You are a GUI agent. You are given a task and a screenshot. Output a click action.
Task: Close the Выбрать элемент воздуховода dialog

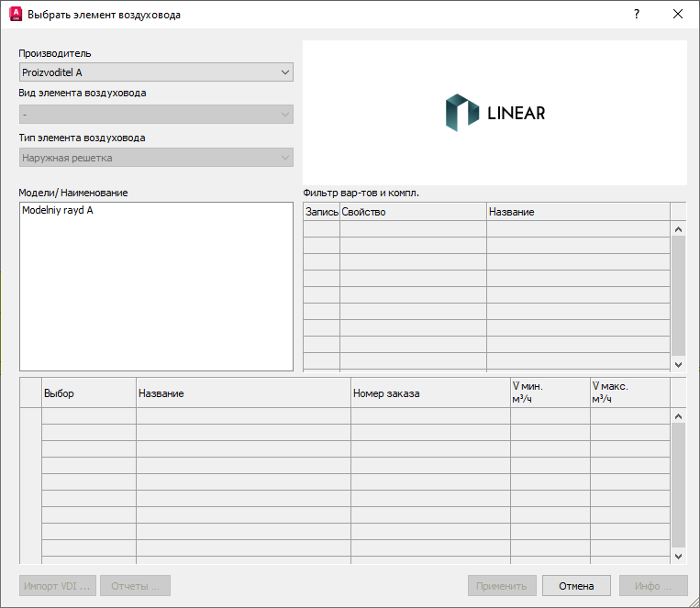(678, 15)
